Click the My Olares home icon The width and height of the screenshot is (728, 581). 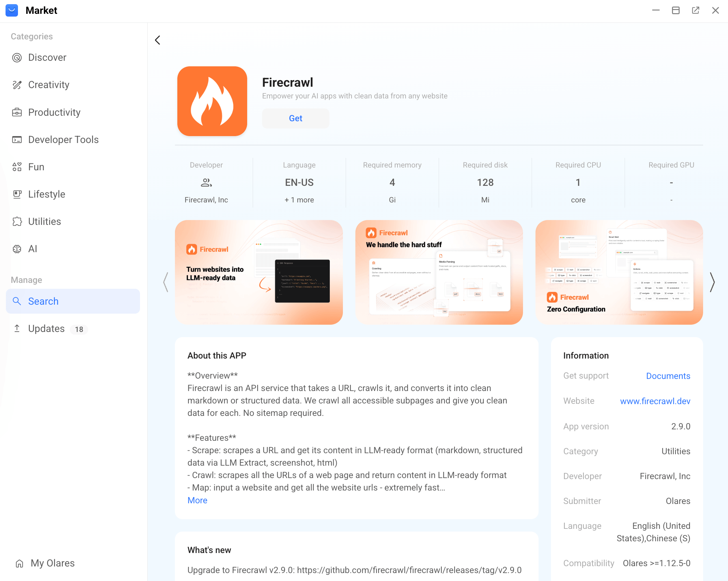(x=19, y=563)
